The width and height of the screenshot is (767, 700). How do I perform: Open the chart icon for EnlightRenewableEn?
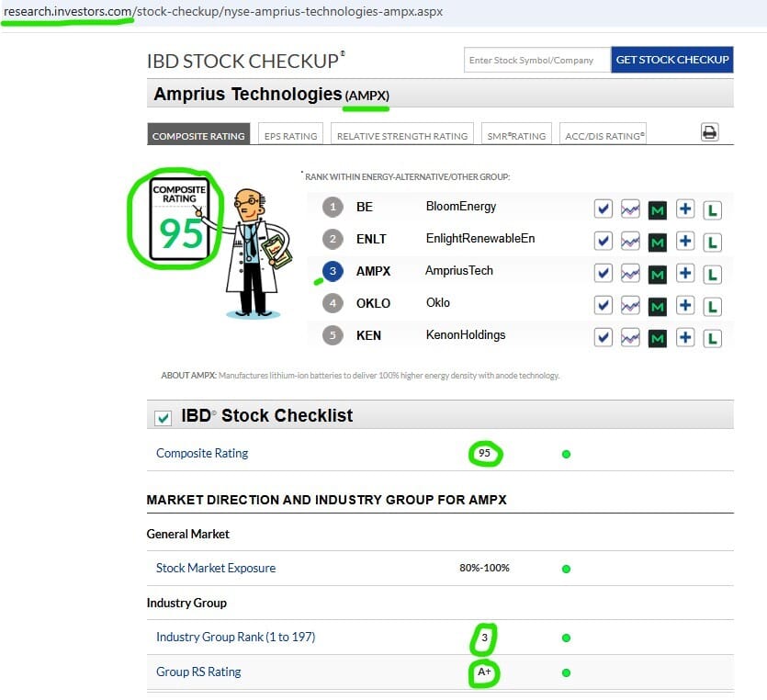click(630, 241)
